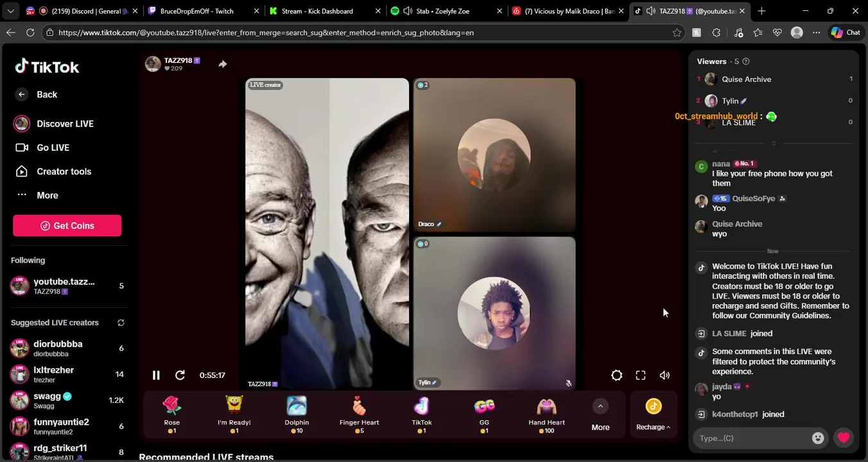The image size is (868, 462).
Task: Open QuiseSoFye's profile in chat
Action: tap(754, 199)
